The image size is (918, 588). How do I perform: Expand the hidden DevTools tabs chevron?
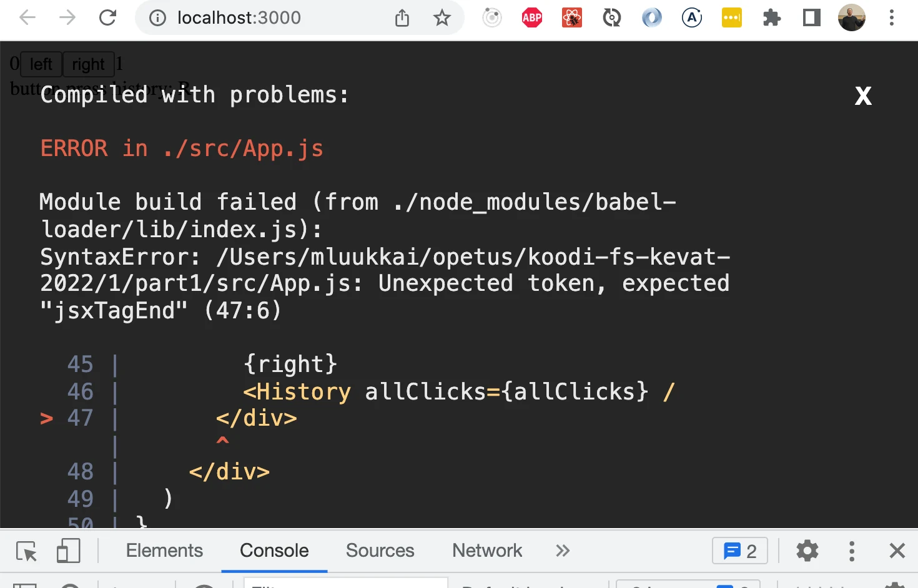point(563,551)
